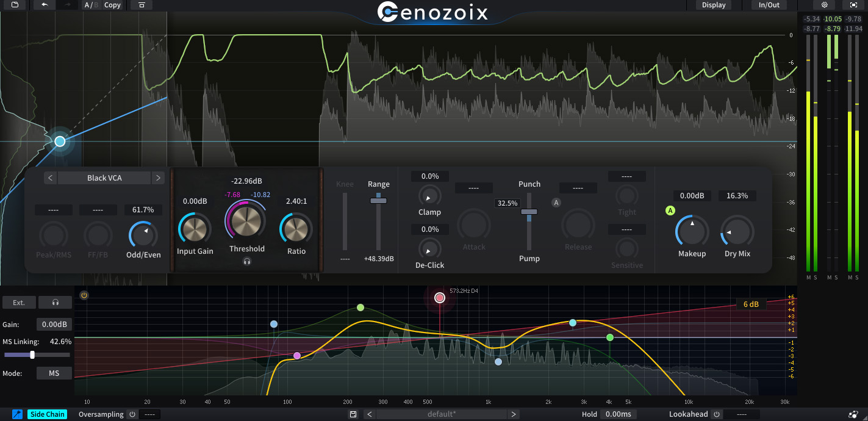Open the Display menu

click(714, 5)
